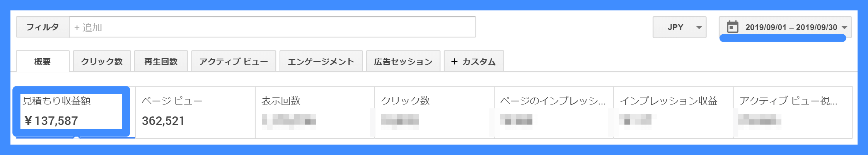The image size is (868, 155).
Task: Open the エンゲージメント tab
Action: 321,61
